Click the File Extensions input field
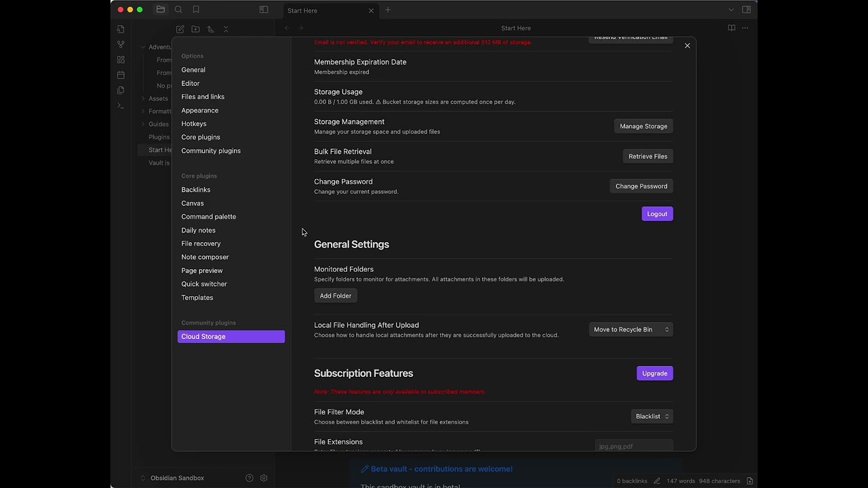868x488 pixels. [x=634, y=446]
